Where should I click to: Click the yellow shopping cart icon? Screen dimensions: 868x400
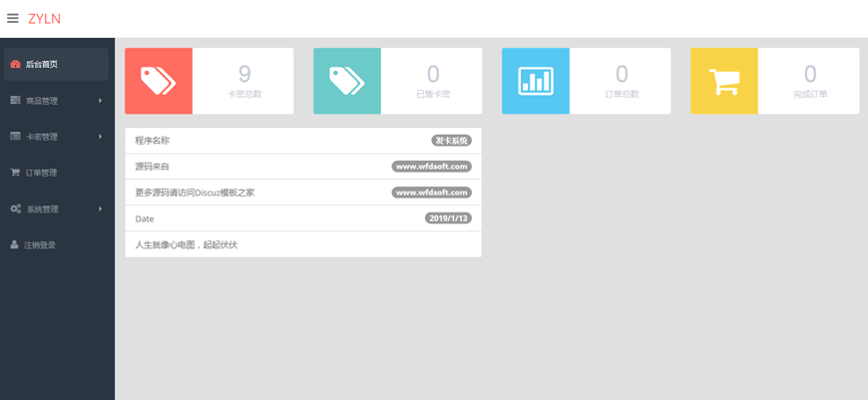point(724,81)
